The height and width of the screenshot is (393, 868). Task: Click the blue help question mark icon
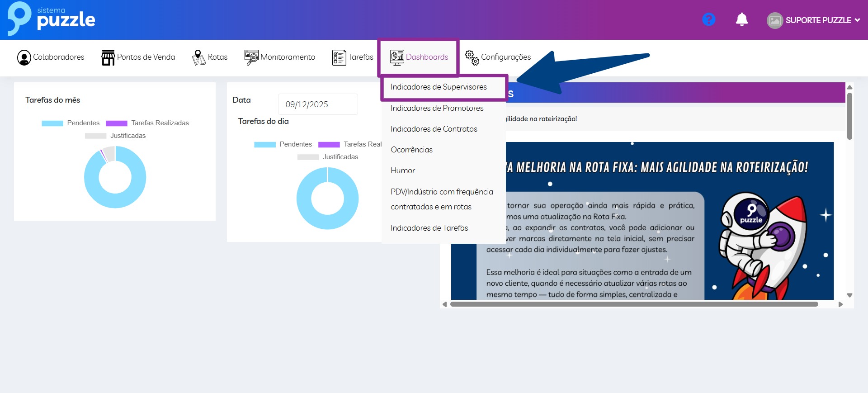(708, 20)
